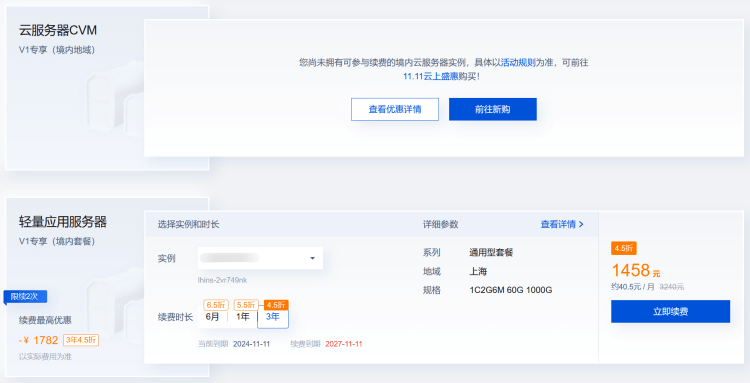Click the 云服务器CVM card
The width and height of the screenshot is (750, 383).
pyautogui.click(x=107, y=88)
